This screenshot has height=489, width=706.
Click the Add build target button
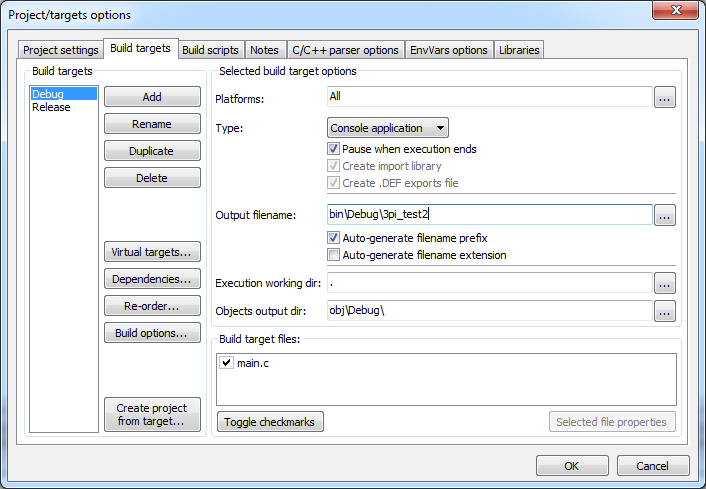pyautogui.click(x=152, y=97)
